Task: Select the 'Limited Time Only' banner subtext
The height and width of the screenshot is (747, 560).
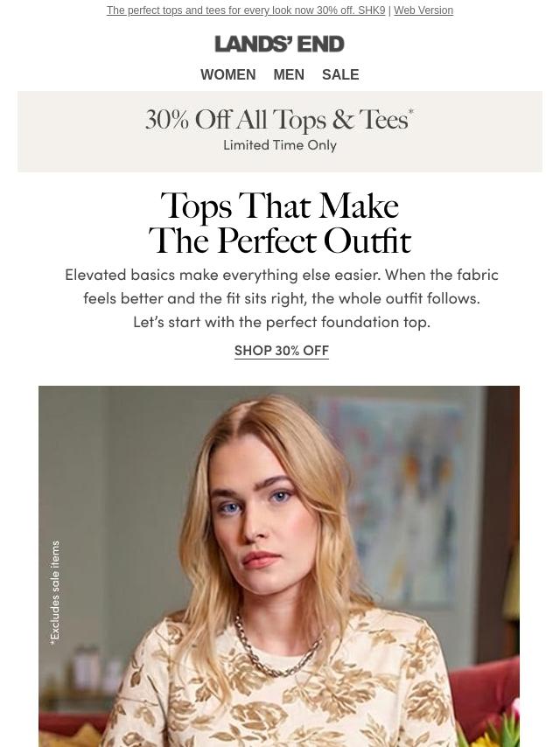Action: (280, 145)
